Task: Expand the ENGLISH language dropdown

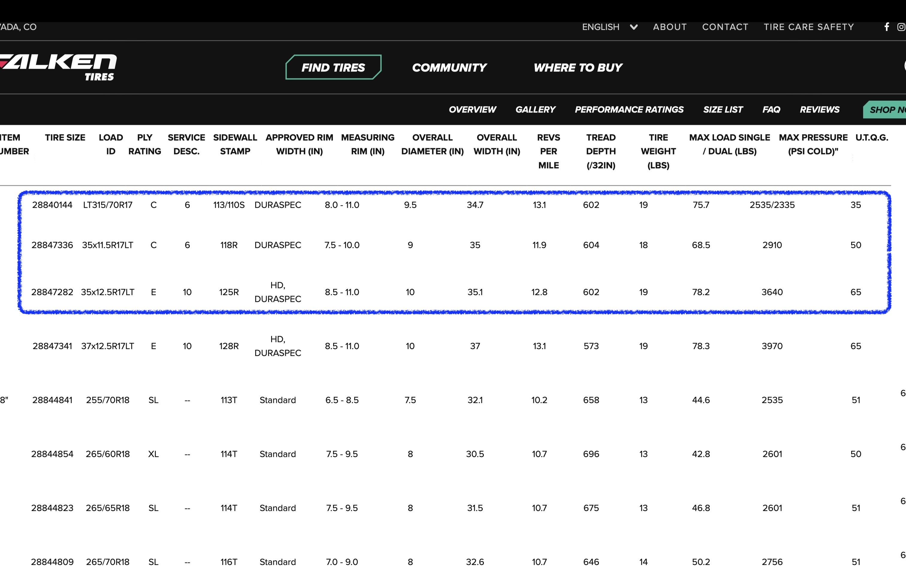Action: (x=609, y=27)
